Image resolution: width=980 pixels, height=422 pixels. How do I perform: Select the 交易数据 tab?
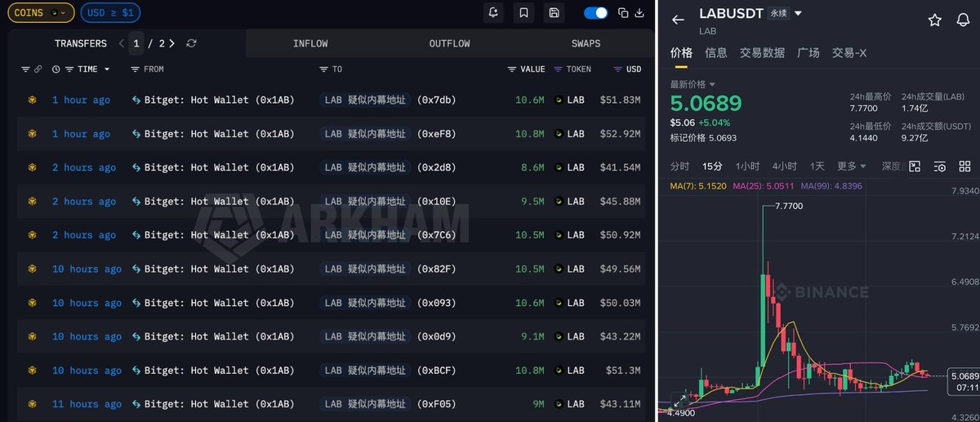(762, 53)
